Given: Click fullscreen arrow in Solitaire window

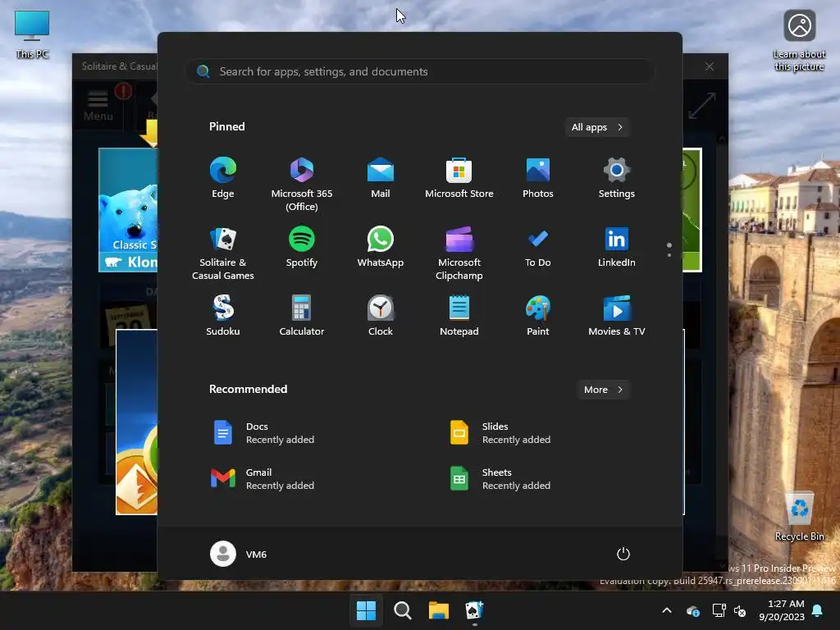Looking at the screenshot, I should coord(702,106).
